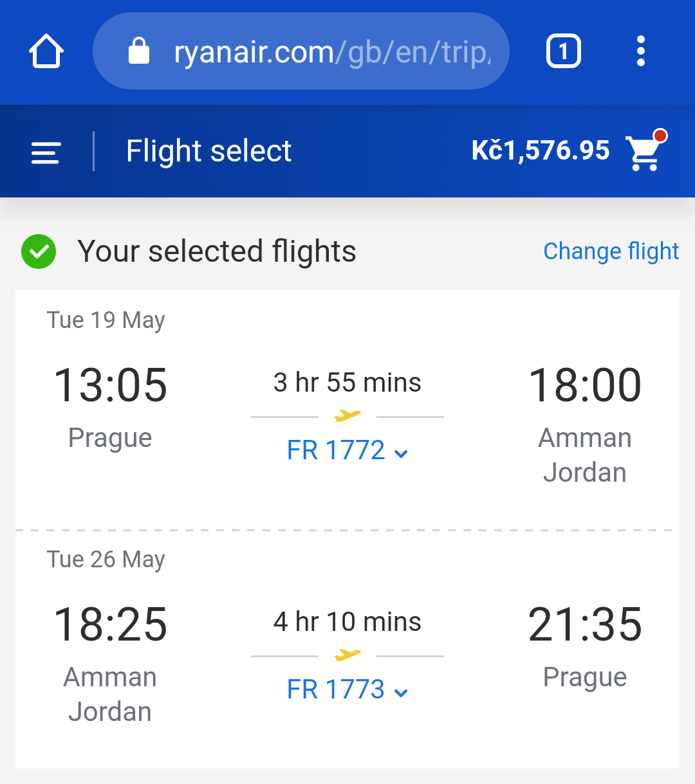Tap the outbound flight yellow plane icon

pyautogui.click(x=347, y=415)
